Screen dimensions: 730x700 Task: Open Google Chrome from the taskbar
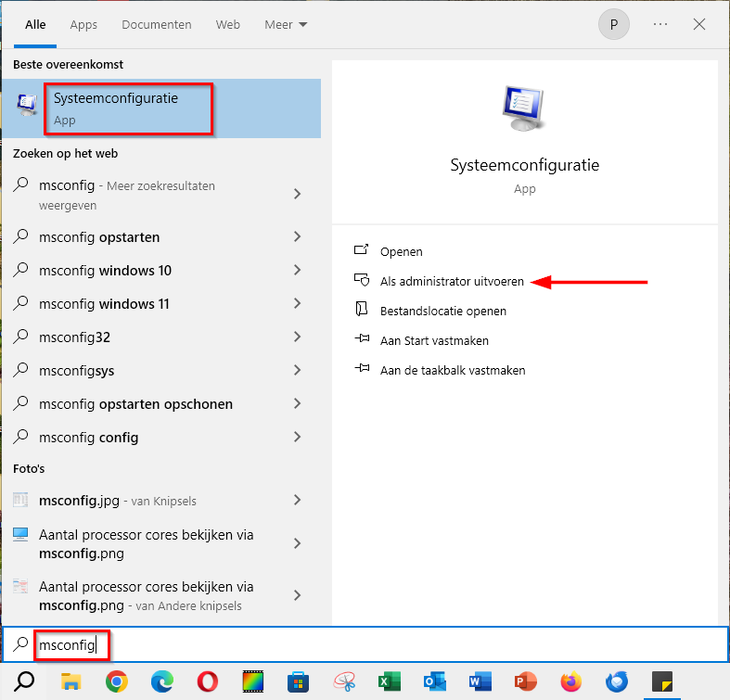coord(116,682)
